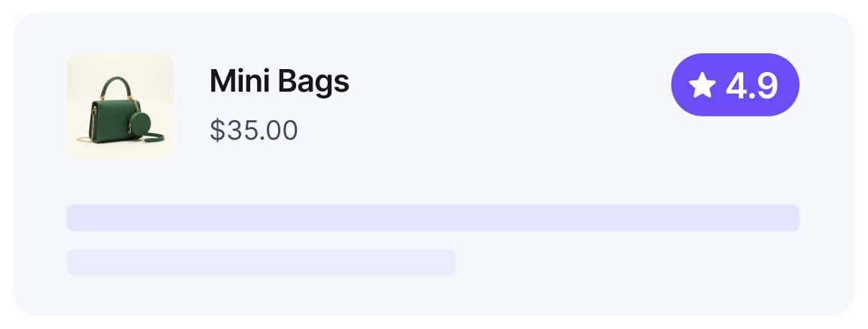Image resolution: width=868 pixels, height=329 pixels.
Task: Click the word "Mini" in the title
Action: coord(234,81)
